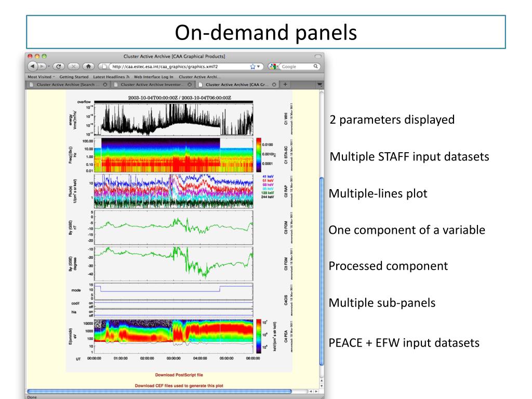Open the Most Visited bookmarks menu
The image size is (532, 399).
pyautogui.click(x=41, y=77)
